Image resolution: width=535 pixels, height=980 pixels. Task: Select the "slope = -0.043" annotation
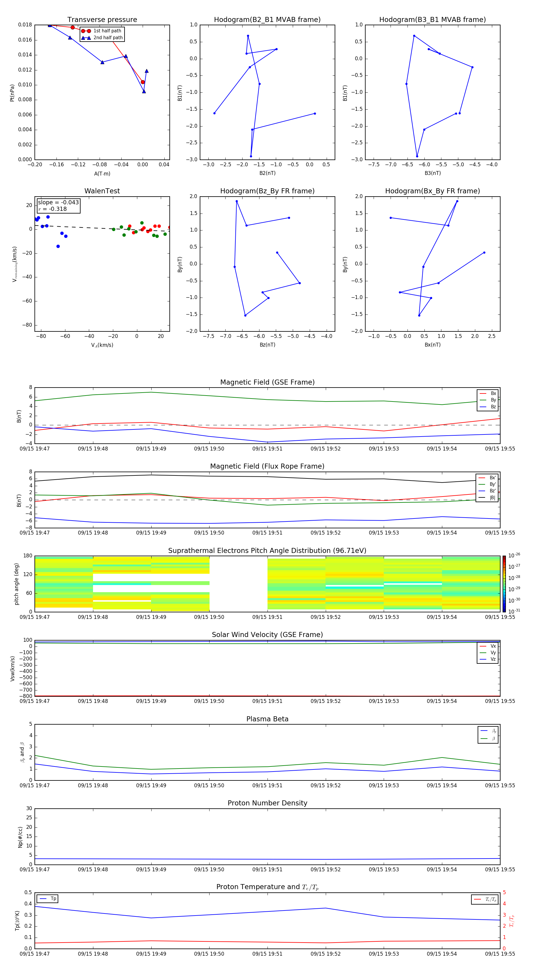pyautogui.click(x=58, y=203)
